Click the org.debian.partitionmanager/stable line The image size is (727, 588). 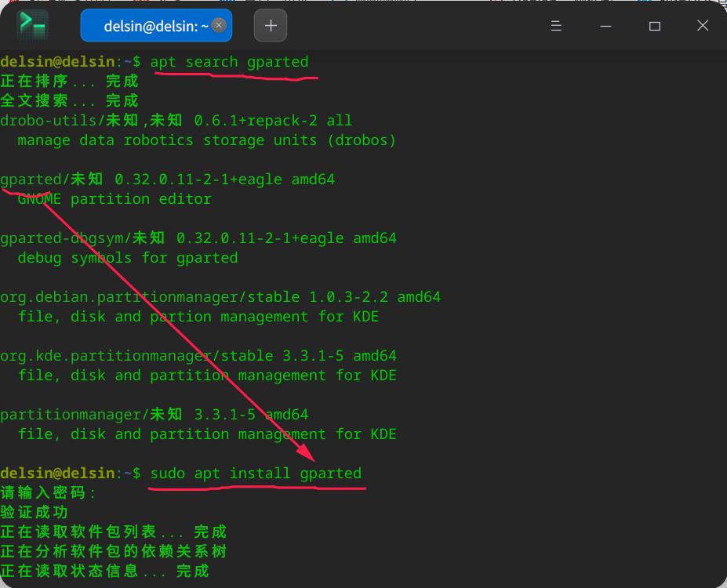click(220, 296)
